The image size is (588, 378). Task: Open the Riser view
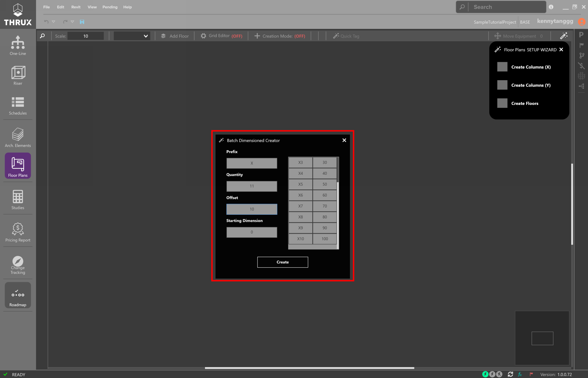point(18,76)
